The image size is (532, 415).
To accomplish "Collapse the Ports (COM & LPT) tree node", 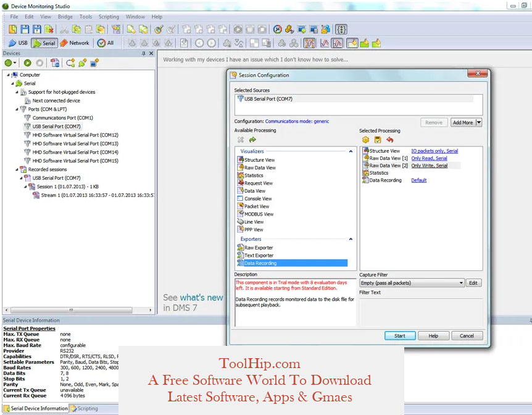I will (17, 109).
